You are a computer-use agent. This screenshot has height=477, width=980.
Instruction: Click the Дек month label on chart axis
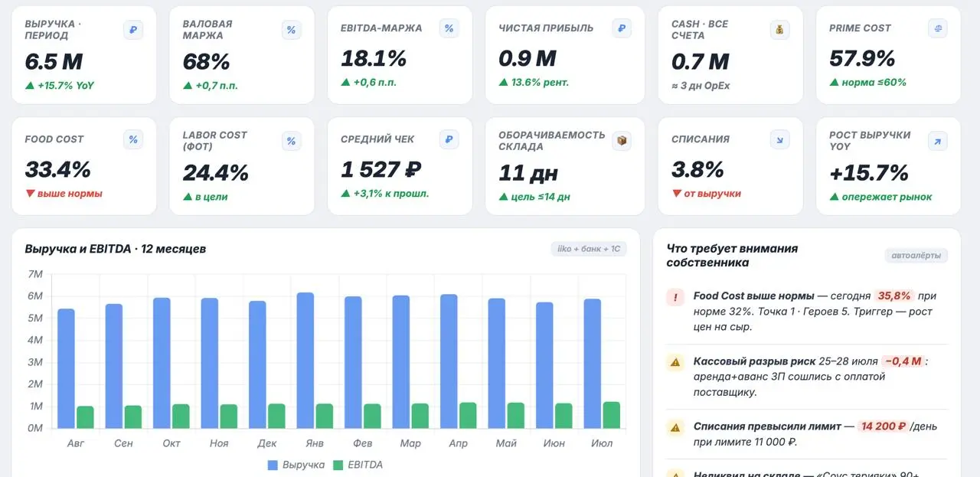267,443
